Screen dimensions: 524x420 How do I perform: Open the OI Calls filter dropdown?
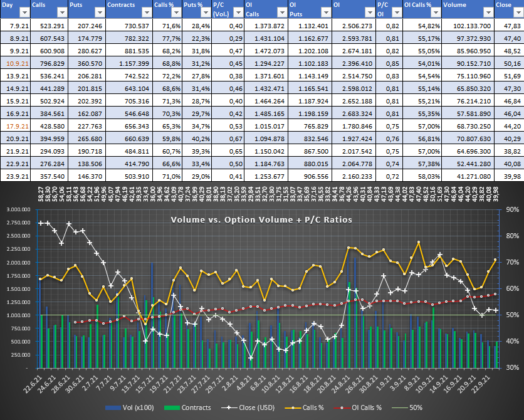coord(282,13)
